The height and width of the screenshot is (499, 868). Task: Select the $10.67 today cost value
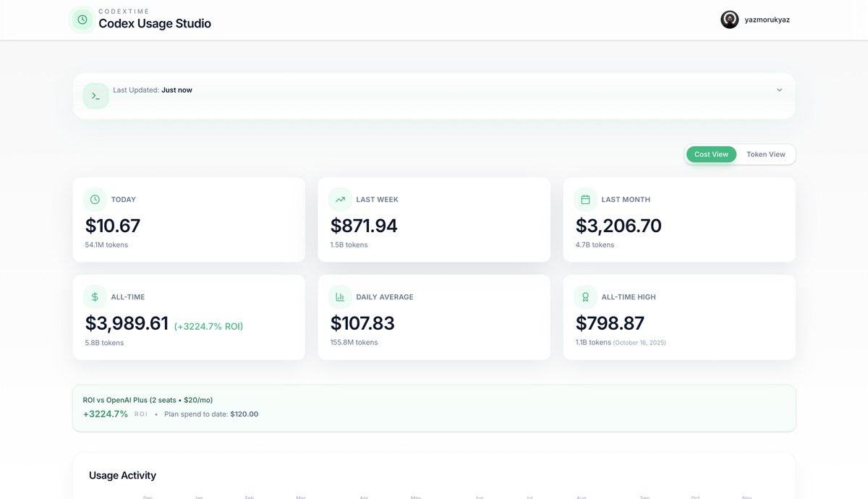pos(113,226)
